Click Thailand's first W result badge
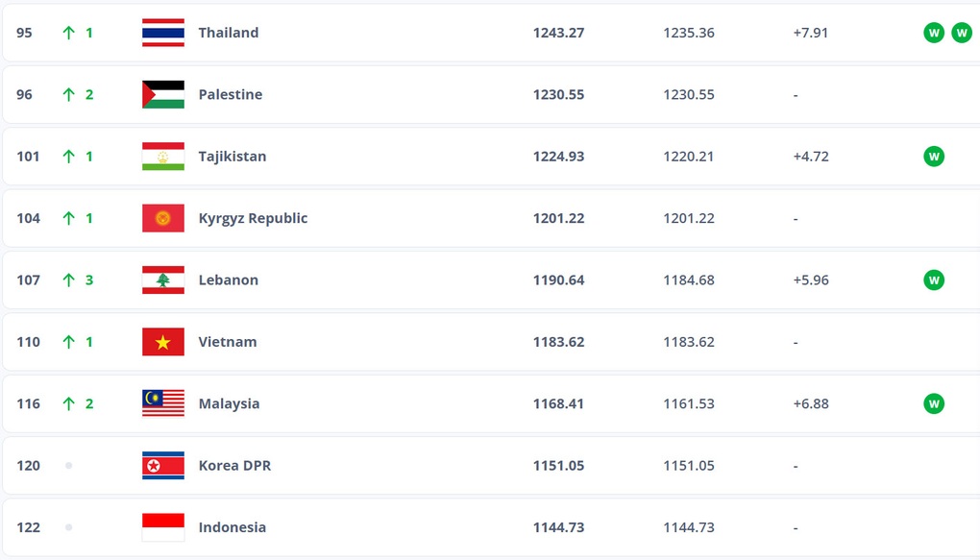 click(933, 33)
